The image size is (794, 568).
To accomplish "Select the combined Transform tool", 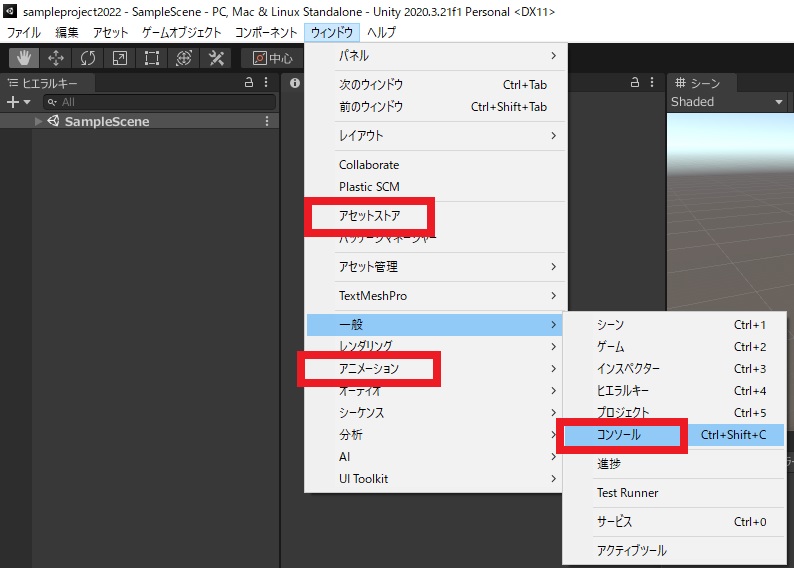I will pyautogui.click(x=183, y=58).
